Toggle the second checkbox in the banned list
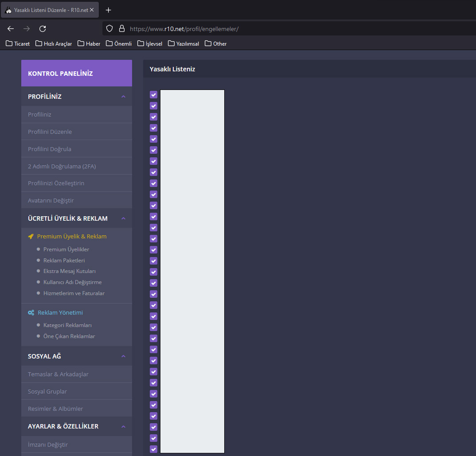Image resolution: width=476 pixels, height=456 pixels. (154, 105)
